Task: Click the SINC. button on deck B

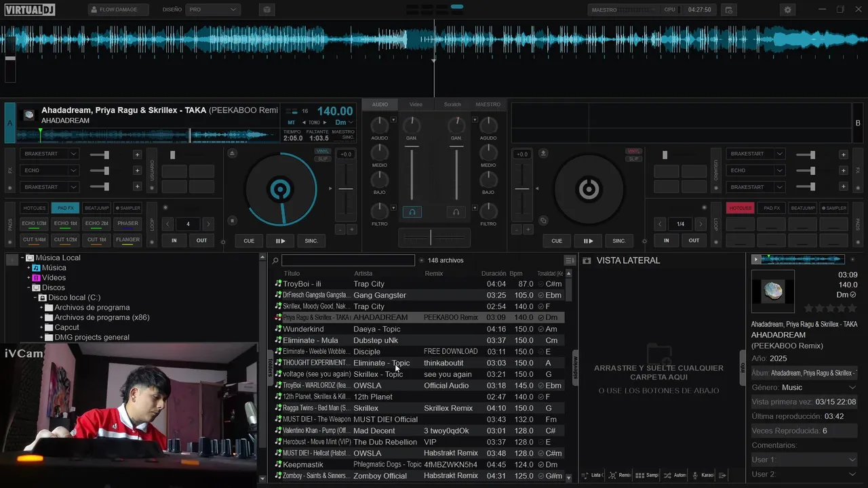Action: (x=619, y=241)
